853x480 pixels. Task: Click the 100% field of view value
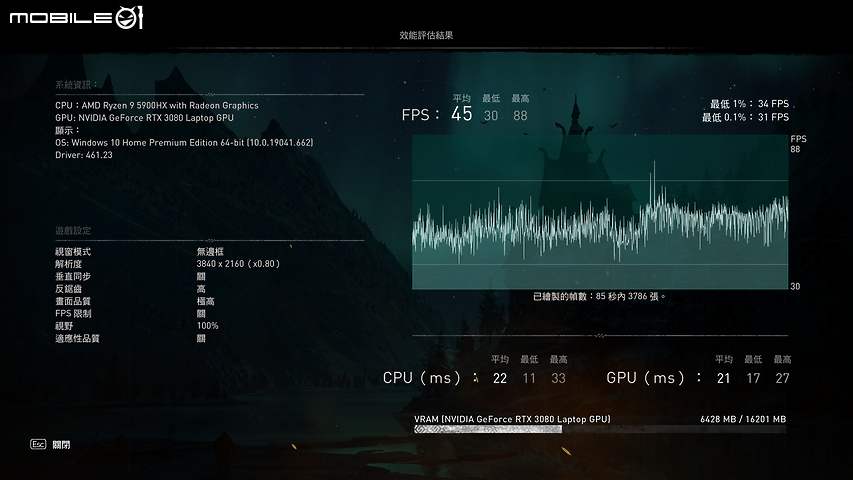tap(207, 326)
